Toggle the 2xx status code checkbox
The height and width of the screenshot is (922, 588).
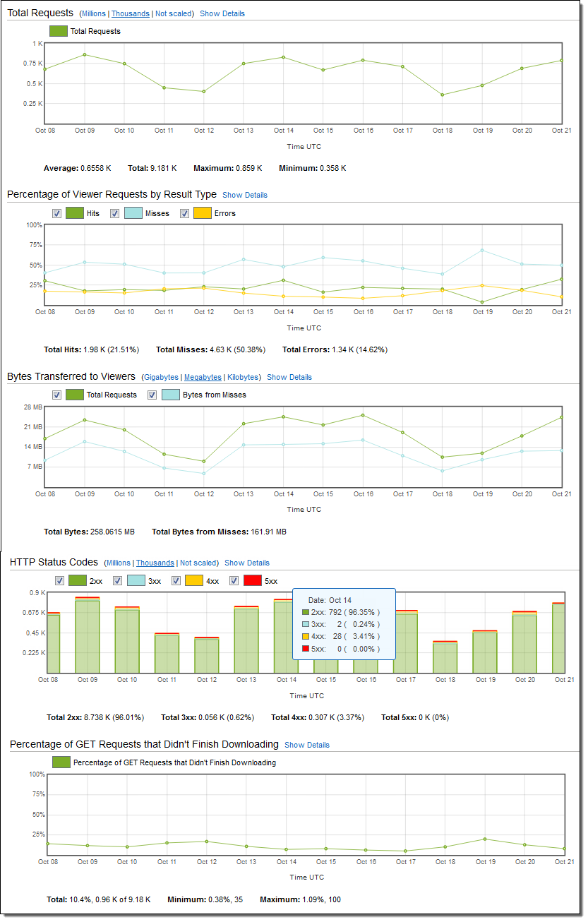click(x=60, y=581)
